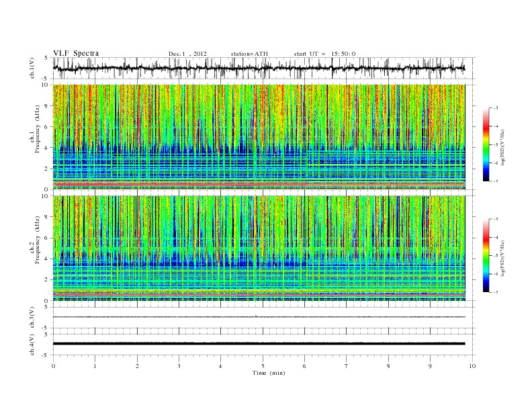Click the "-7" tick on ch.2 colorbar
The height and width of the screenshot is (411, 532).
coord(495,292)
